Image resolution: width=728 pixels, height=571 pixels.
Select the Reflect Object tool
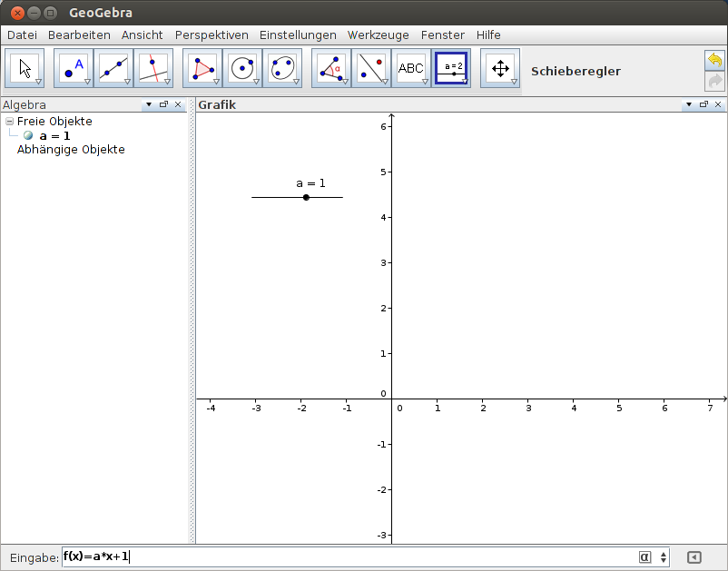371,68
